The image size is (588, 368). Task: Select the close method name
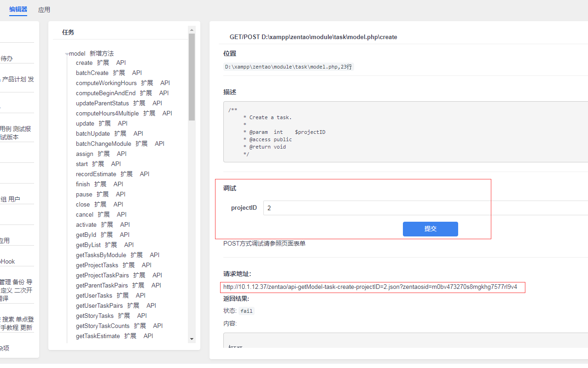83,204
